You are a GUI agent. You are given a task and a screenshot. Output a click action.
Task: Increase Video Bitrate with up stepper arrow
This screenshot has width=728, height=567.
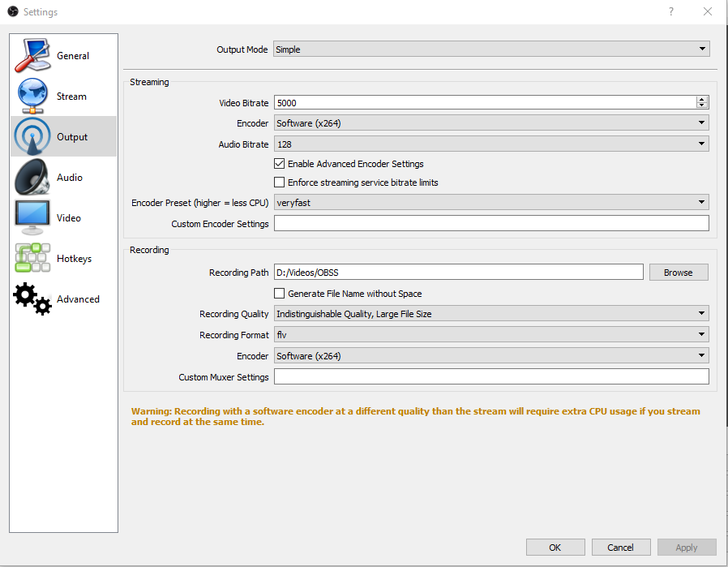[x=702, y=100]
